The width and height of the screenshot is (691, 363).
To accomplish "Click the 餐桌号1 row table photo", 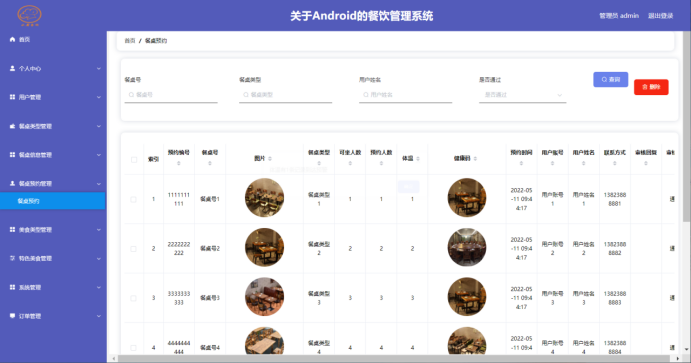I will pyautogui.click(x=264, y=197).
